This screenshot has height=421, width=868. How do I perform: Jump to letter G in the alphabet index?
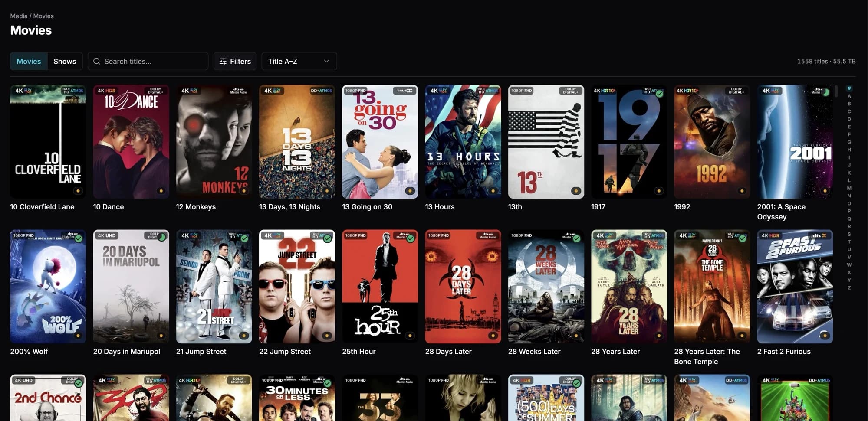click(x=849, y=142)
